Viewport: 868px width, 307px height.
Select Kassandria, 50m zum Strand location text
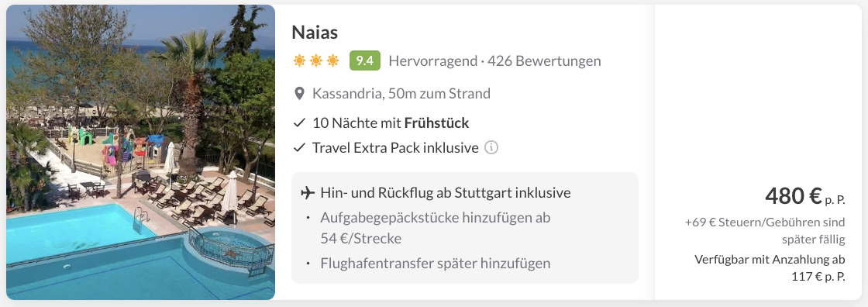coord(401,94)
